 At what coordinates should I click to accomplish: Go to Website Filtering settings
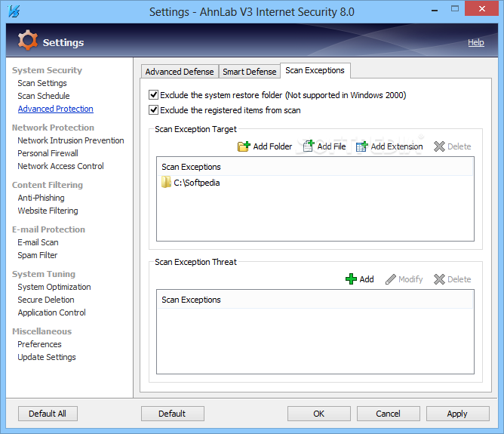click(48, 211)
